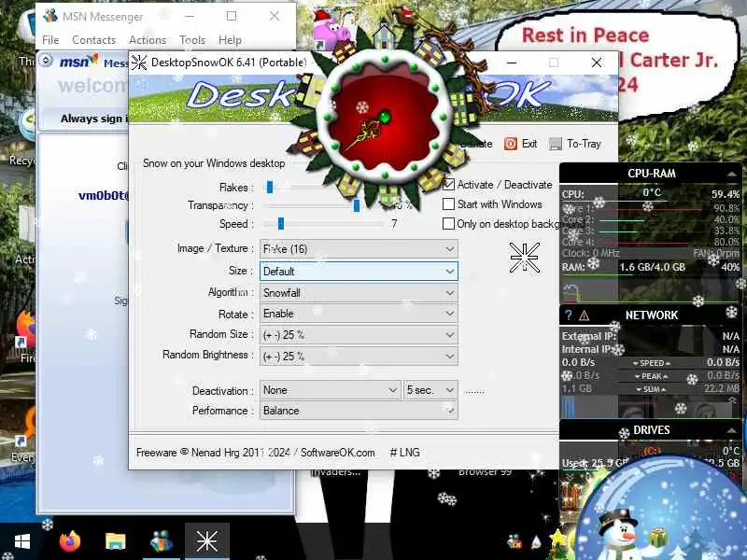Open the File menu in MSN Messenger

[50, 40]
